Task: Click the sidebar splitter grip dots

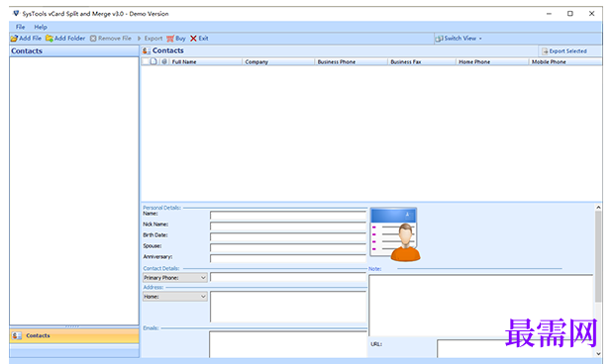Action: pos(72,326)
